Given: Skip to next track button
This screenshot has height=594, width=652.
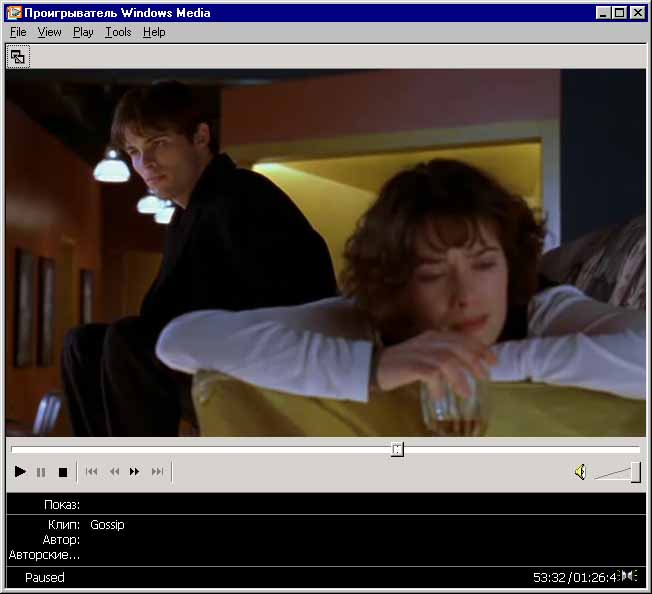Looking at the screenshot, I should tap(157, 472).
